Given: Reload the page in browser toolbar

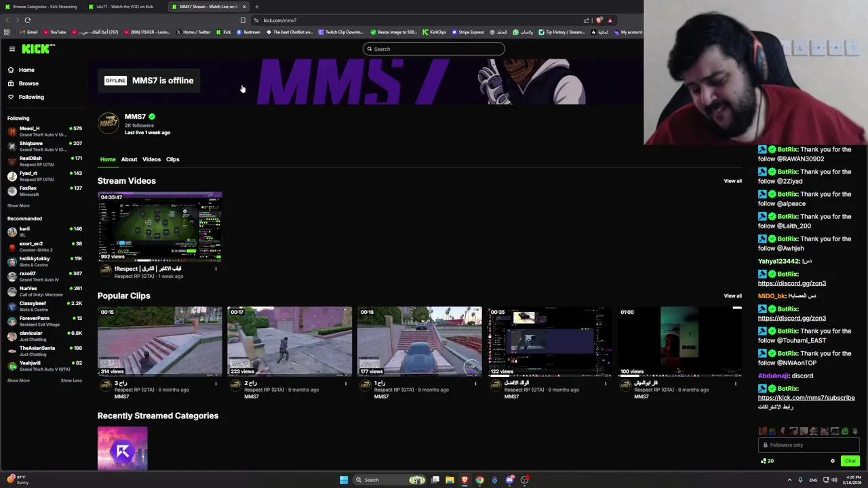Looking at the screenshot, I should point(28,20).
